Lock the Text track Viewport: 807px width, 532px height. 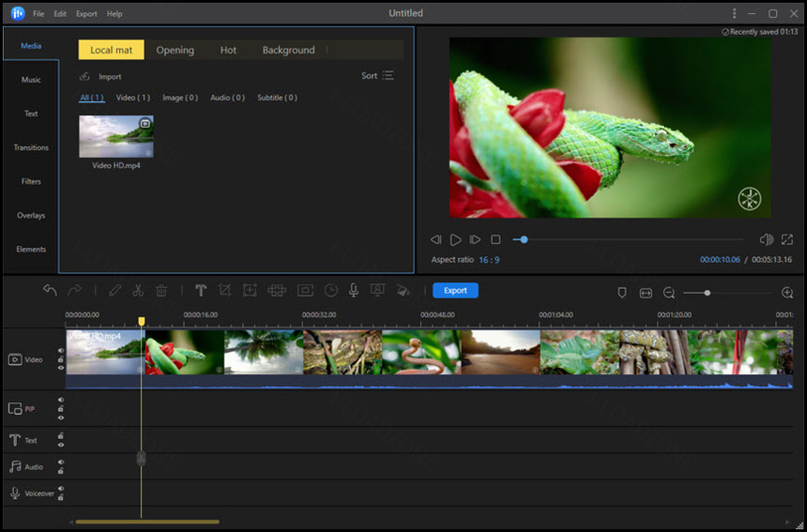click(61, 435)
